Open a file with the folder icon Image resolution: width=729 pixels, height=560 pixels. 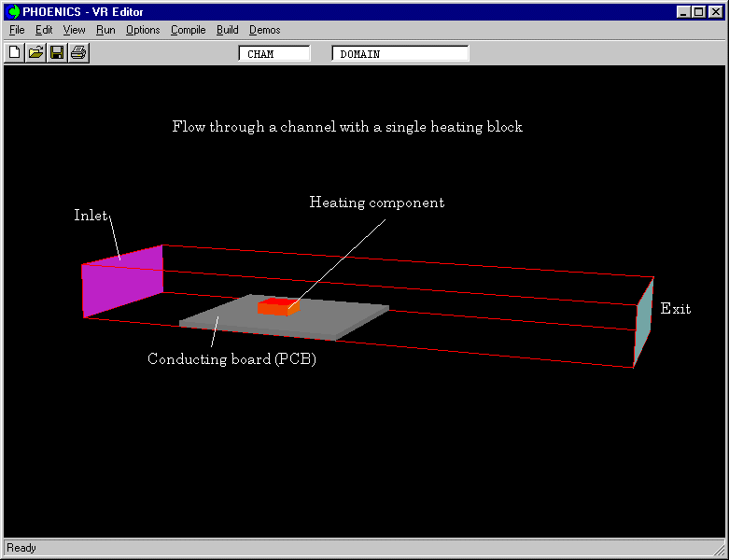(35, 53)
